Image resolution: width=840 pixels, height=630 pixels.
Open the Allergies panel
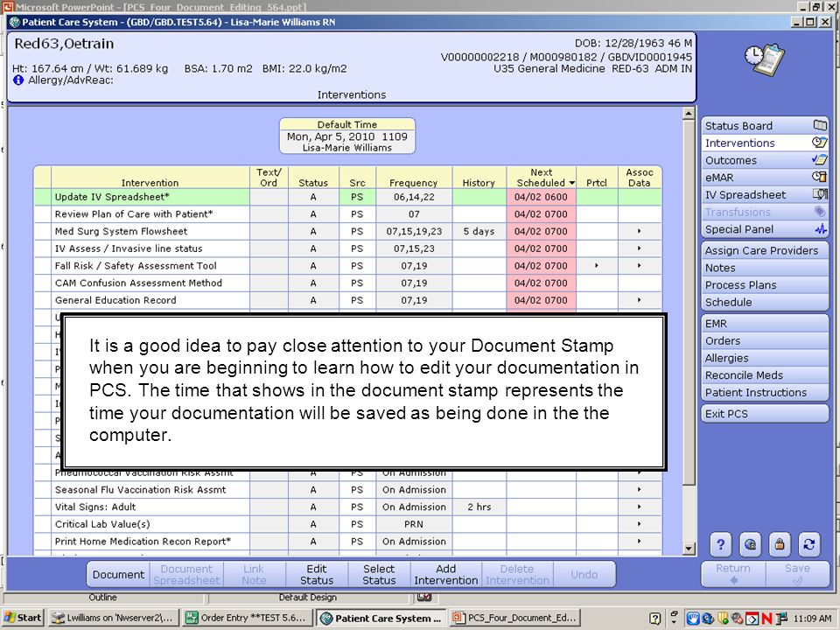[x=765, y=357]
